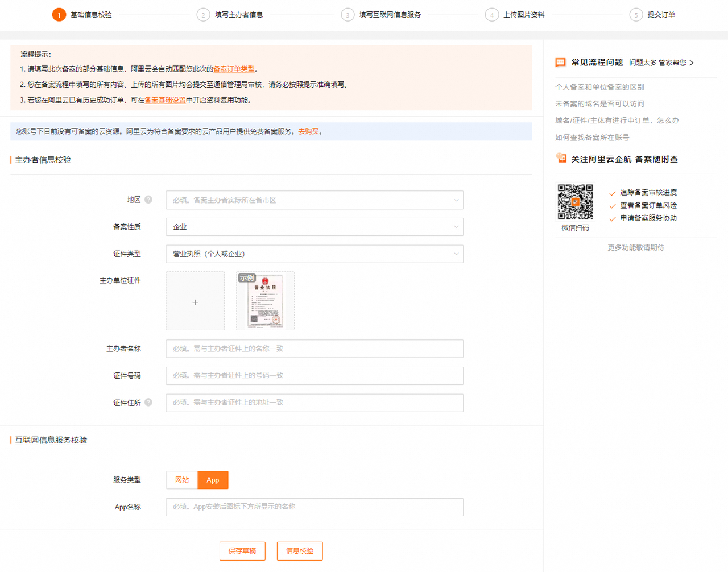Screen dimensions: 728x572
Task: Click the 主办者名称 input field
Action: [314, 349]
